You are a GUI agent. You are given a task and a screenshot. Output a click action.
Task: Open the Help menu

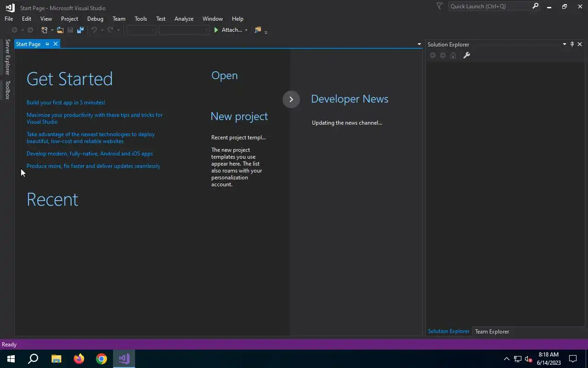click(x=237, y=19)
